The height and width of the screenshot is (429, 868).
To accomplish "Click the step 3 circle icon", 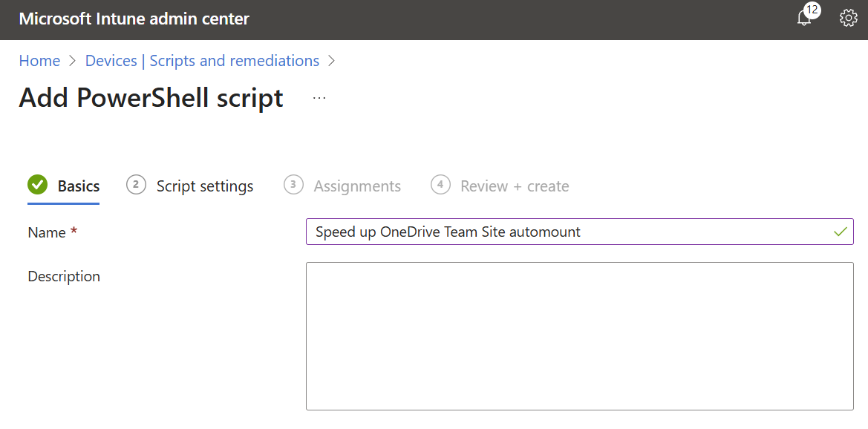I will click(293, 185).
